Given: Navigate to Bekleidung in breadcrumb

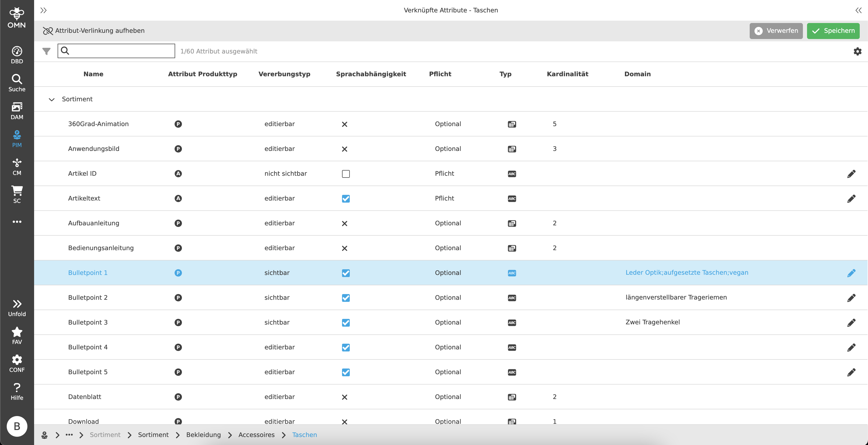Looking at the screenshot, I should 204,435.
